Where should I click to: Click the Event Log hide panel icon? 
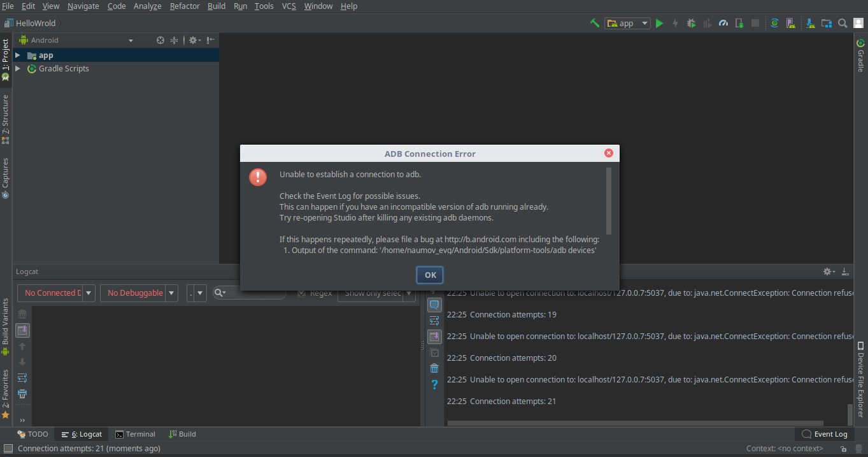845,272
